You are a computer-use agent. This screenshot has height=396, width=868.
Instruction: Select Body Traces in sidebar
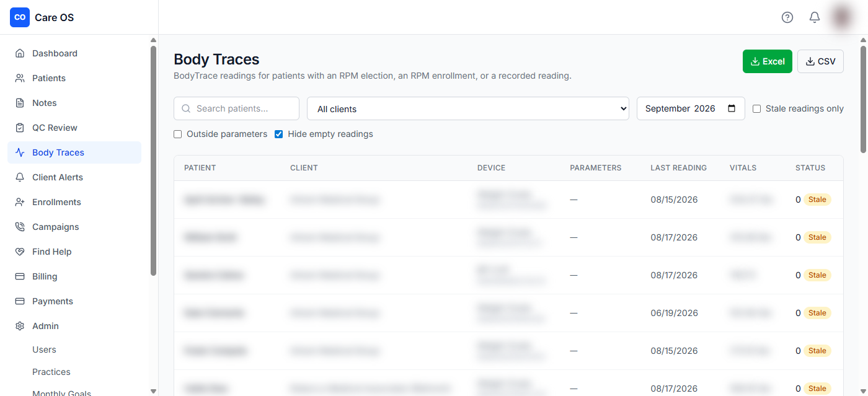[74, 152]
